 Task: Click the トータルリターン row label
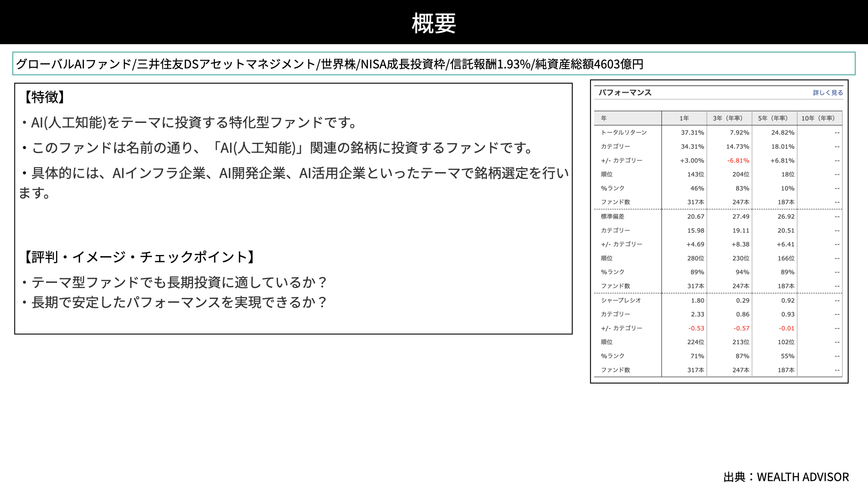624,132
